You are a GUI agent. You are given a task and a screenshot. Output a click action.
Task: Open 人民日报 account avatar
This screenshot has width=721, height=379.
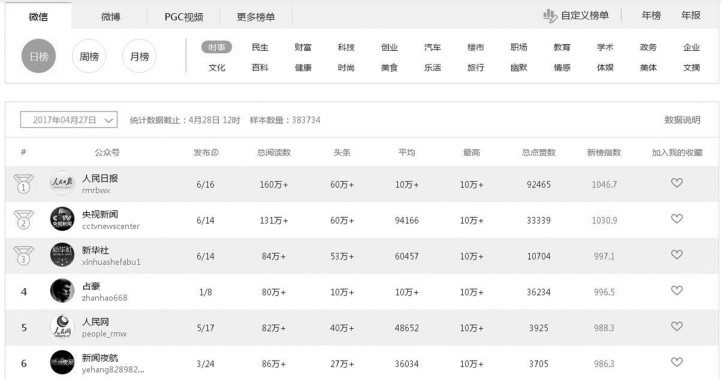pos(62,183)
